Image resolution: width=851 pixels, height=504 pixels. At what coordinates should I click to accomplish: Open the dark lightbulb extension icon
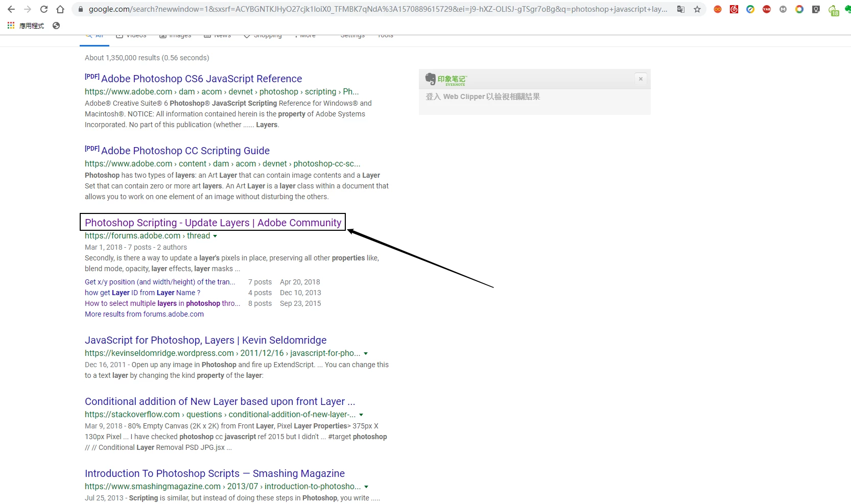tap(816, 9)
